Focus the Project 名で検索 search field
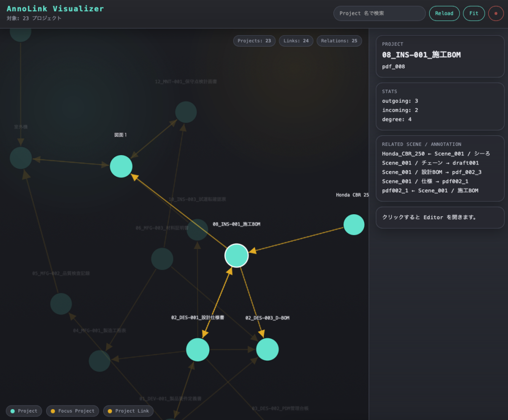The width and height of the screenshot is (508, 420). (x=380, y=13)
